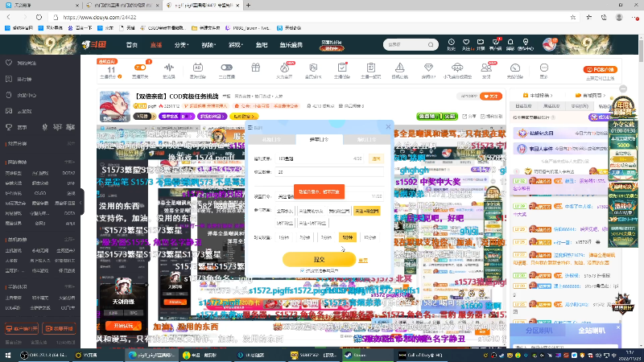Screen dimensions: 644x362
Task: Expand the 游戏 dropdown in top navigation
Action: (236, 45)
